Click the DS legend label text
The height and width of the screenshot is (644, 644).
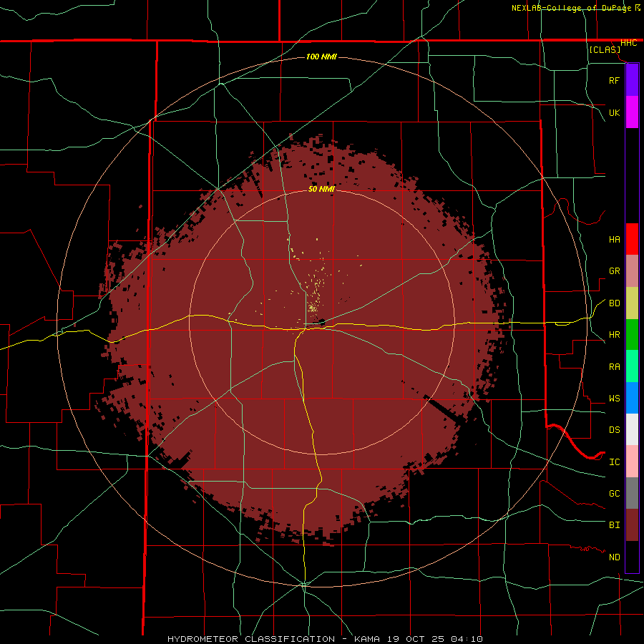coord(614,430)
